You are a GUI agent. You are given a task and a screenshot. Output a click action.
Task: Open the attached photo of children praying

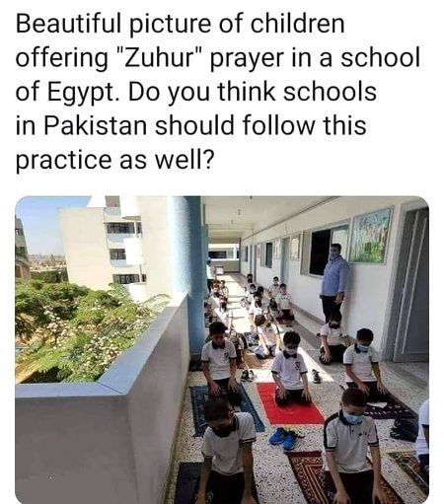(222, 350)
